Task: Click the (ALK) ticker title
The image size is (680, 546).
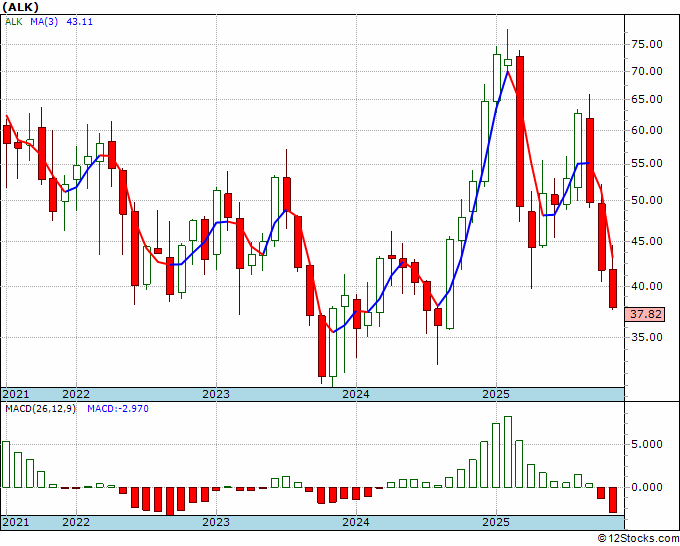Action: [x=20, y=7]
